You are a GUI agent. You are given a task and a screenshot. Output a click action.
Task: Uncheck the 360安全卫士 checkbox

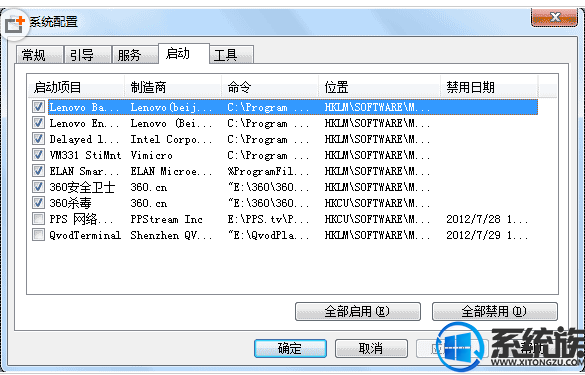tap(38, 187)
